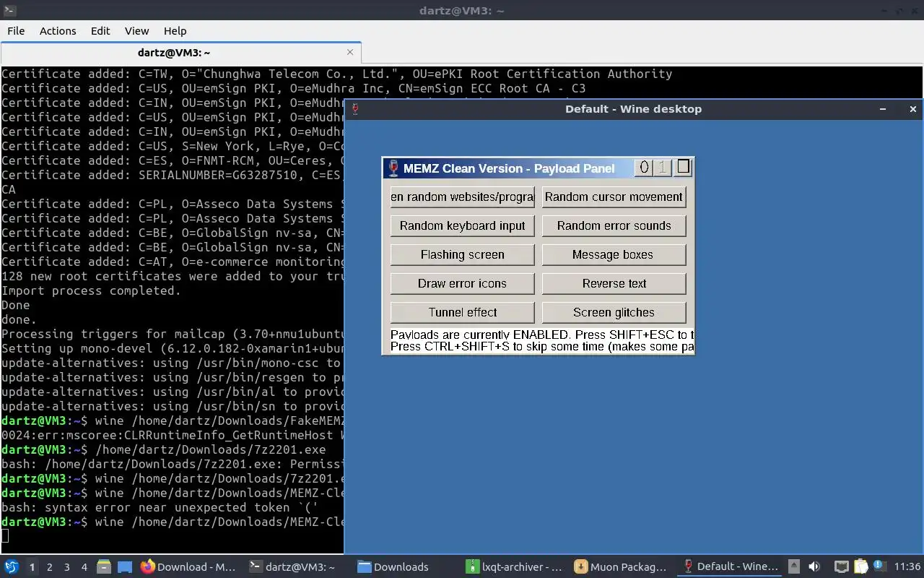This screenshot has width=924, height=578.
Task: Click the update notification tray icon
Action: (x=879, y=566)
